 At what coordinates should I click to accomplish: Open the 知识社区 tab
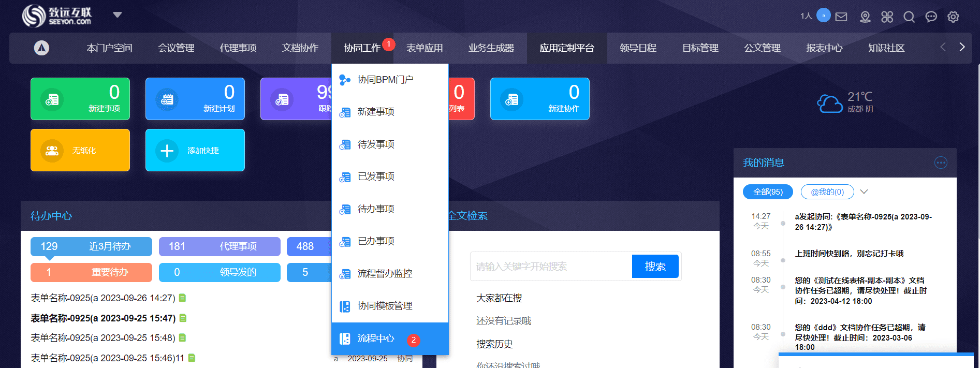click(x=886, y=48)
